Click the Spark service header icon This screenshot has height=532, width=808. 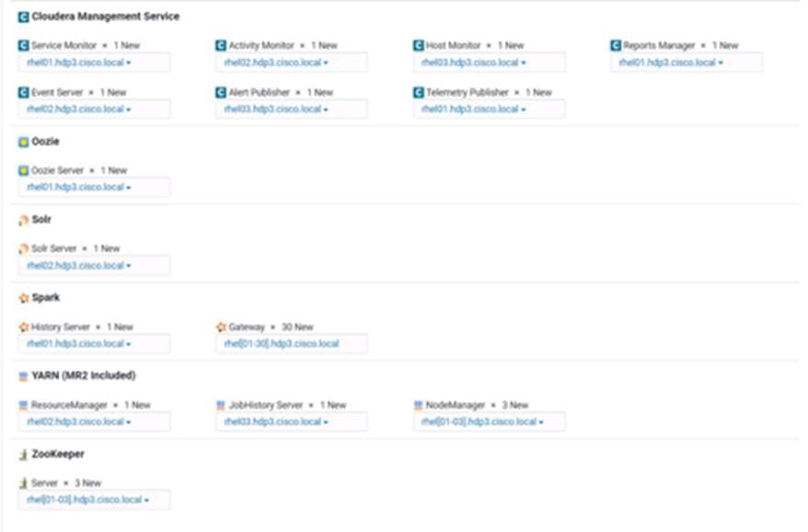(x=23, y=298)
